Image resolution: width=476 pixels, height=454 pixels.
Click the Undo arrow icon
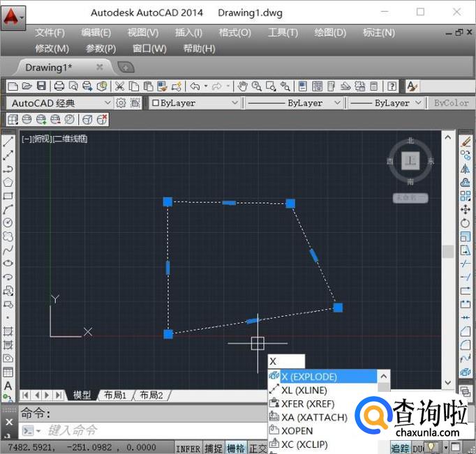(195, 86)
